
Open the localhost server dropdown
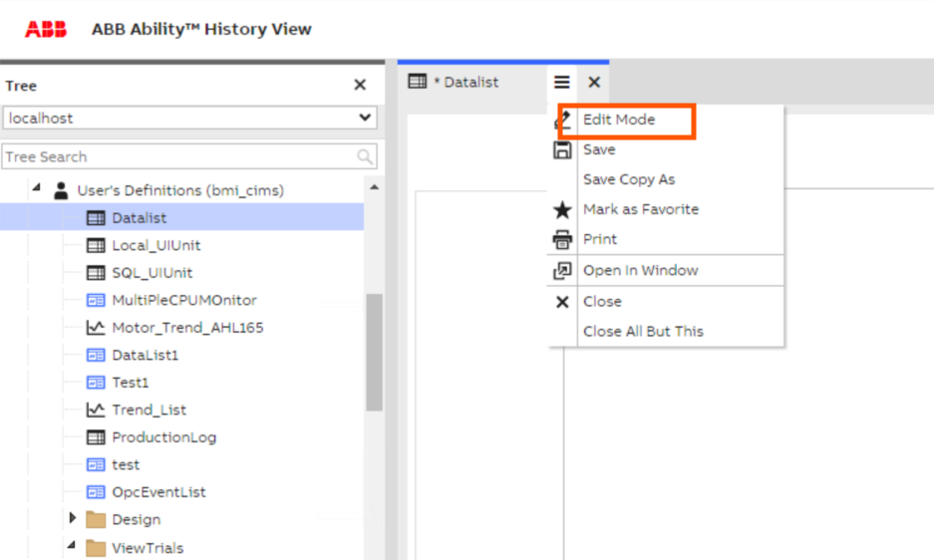pos(190,118)
